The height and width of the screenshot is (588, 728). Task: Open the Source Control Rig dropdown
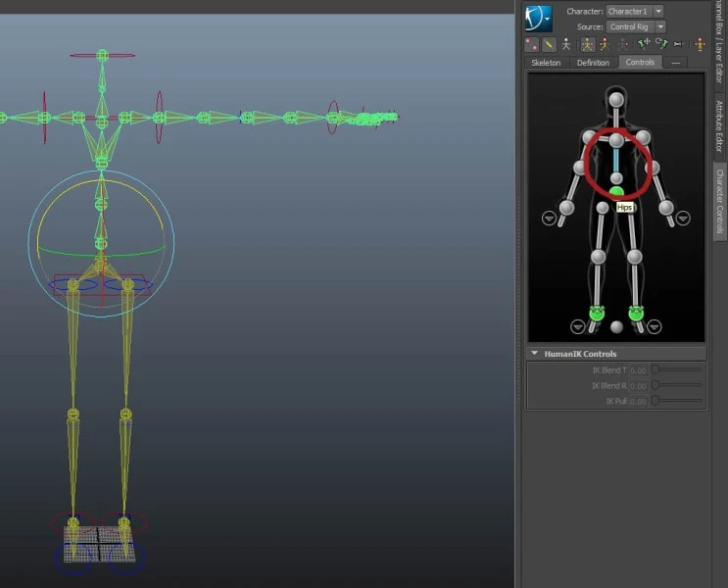[659, 26]
